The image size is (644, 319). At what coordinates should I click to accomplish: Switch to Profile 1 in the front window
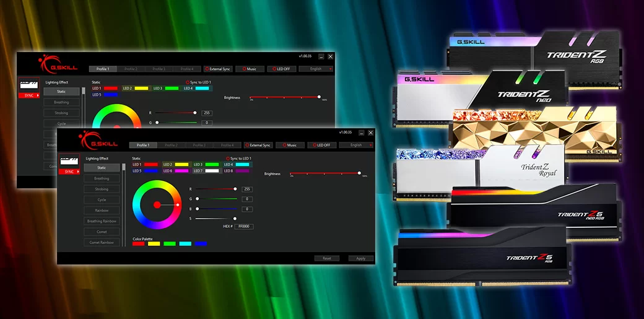[143, 145]
